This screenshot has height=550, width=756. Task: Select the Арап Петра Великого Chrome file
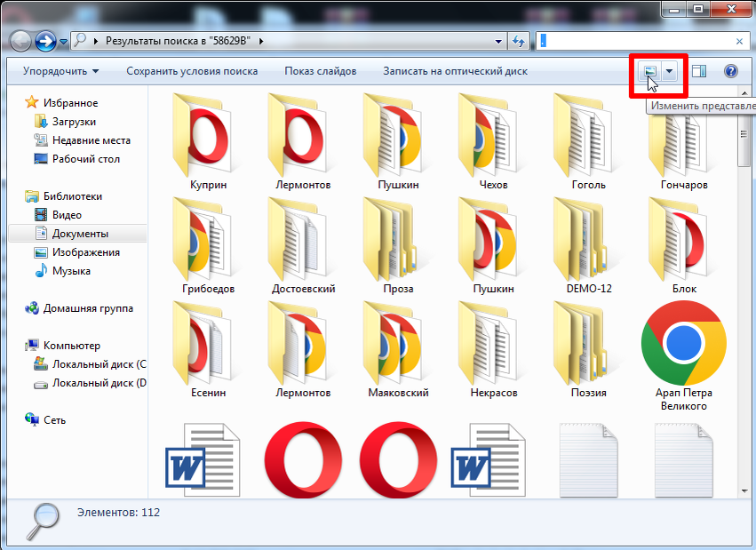(x=684, y=355)
